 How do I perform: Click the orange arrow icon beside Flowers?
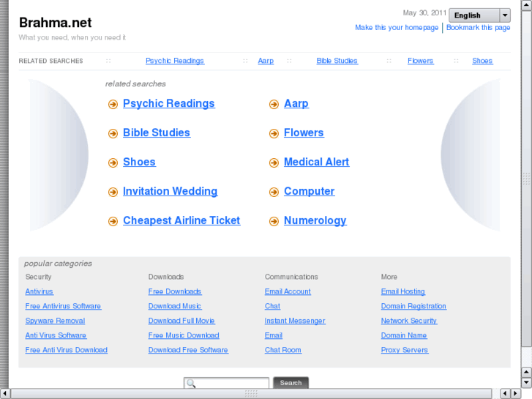[274, 134]
